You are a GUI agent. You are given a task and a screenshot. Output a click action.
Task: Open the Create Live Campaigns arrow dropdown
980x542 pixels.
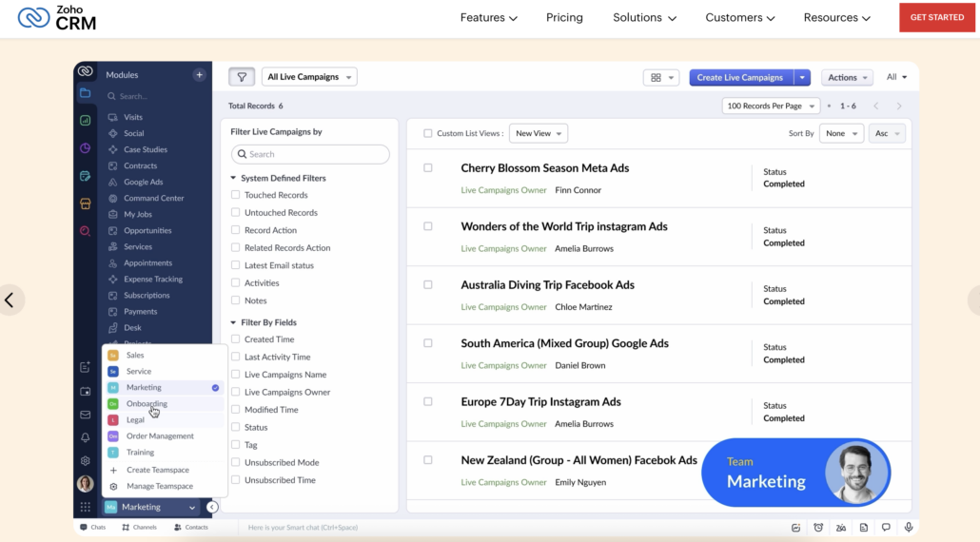pos(802,77)
